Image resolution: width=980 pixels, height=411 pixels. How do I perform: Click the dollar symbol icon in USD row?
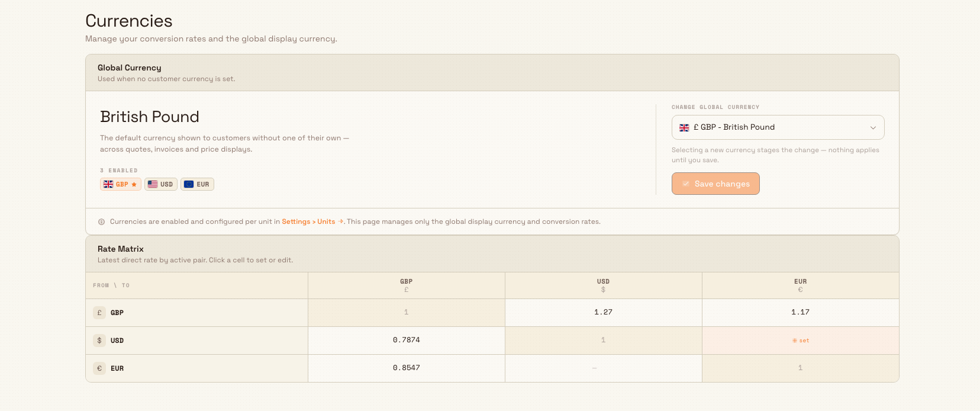(99, 341)
